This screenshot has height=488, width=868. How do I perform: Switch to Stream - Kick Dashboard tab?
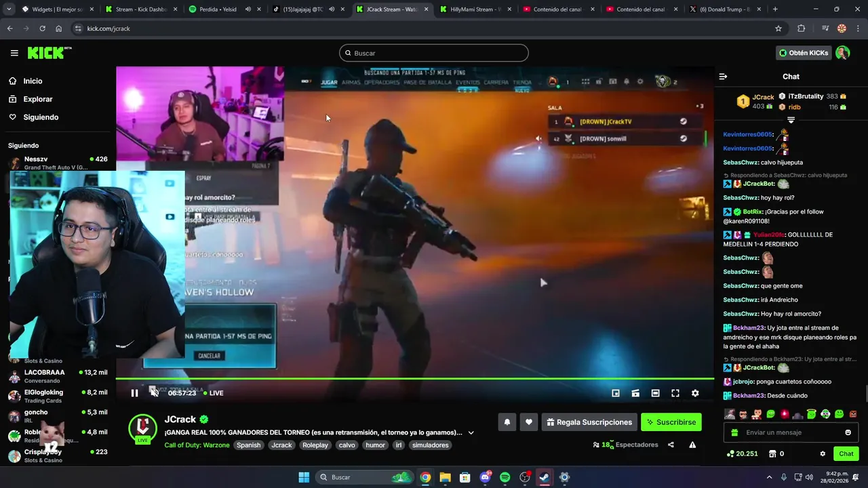(140, 9)
